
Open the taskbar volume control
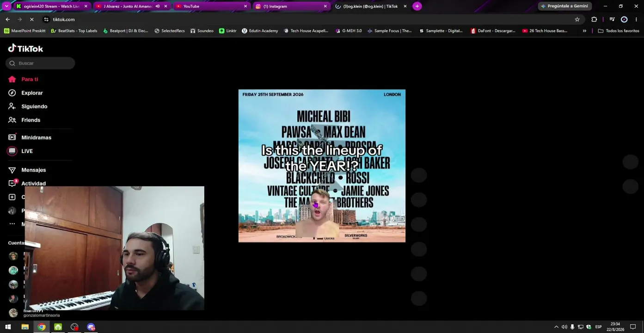[x=564, y=327]
